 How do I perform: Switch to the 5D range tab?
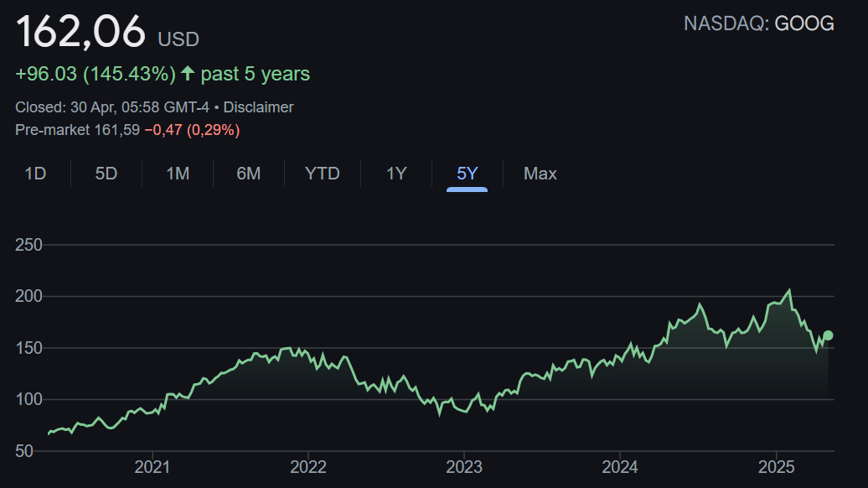pyautogui.click(x=106, y=174)
